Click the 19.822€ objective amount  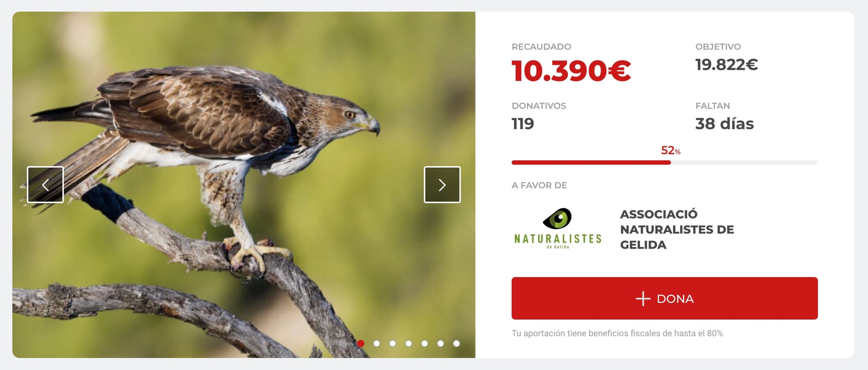pyautogui.click(x=727, y=65)
